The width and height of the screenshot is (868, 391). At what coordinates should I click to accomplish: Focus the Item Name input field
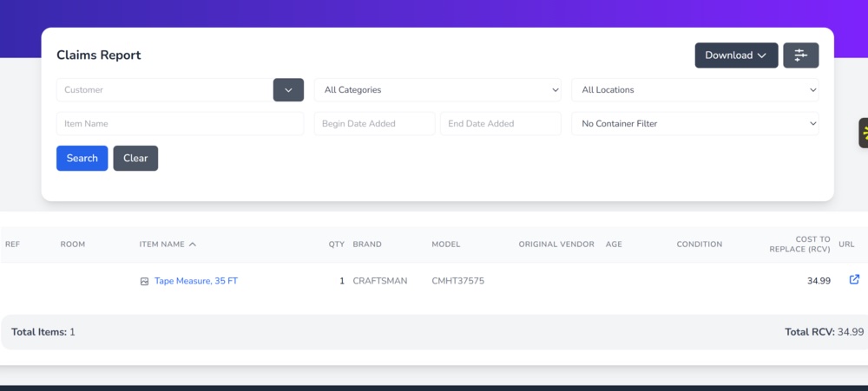(x=180, y=123)
